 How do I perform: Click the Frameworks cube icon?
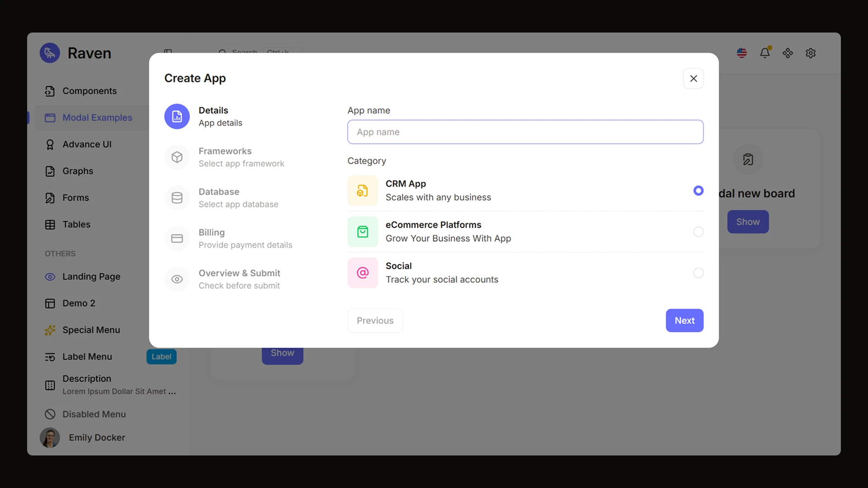[177, 157]
